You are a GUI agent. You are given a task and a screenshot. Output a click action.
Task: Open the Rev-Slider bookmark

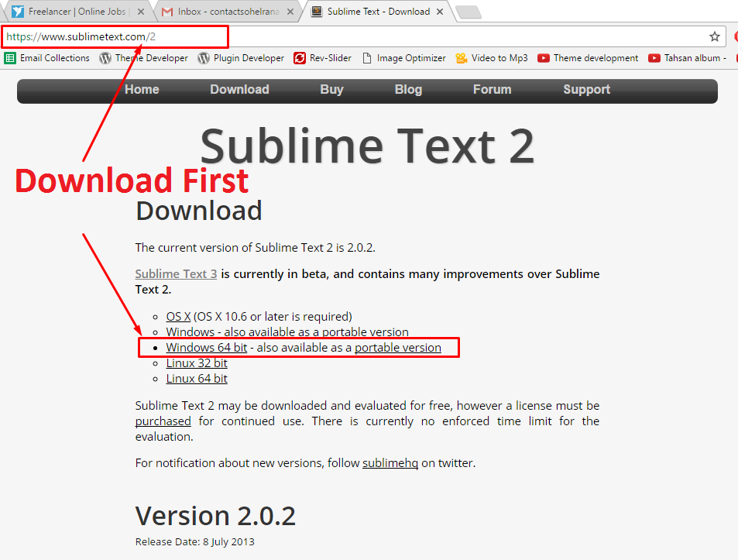point(322,58)
